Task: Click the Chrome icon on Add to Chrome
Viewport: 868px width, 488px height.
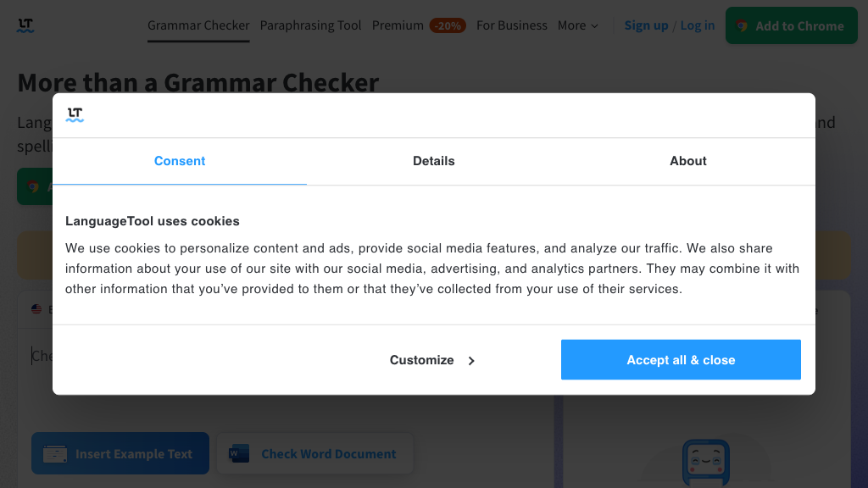Action: pyautogui.click(x=743, y=26)
